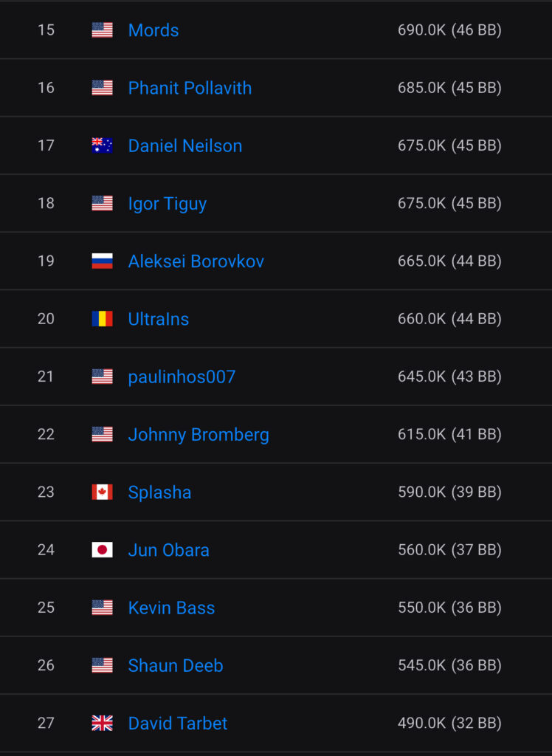Image resolution: width=552 pixels, height=756 pixels.
Task: Open Shaun Deeb's player profile
Action: pos(175,665)
